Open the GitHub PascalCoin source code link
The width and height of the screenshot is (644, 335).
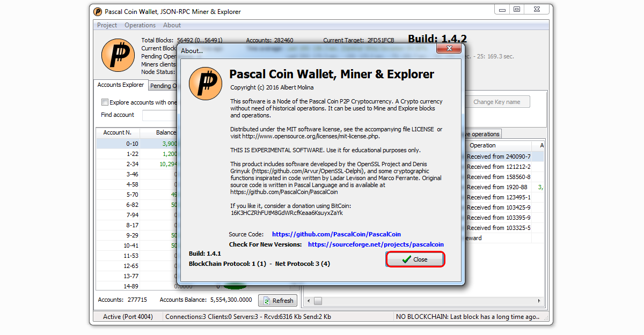pos(336,234)
